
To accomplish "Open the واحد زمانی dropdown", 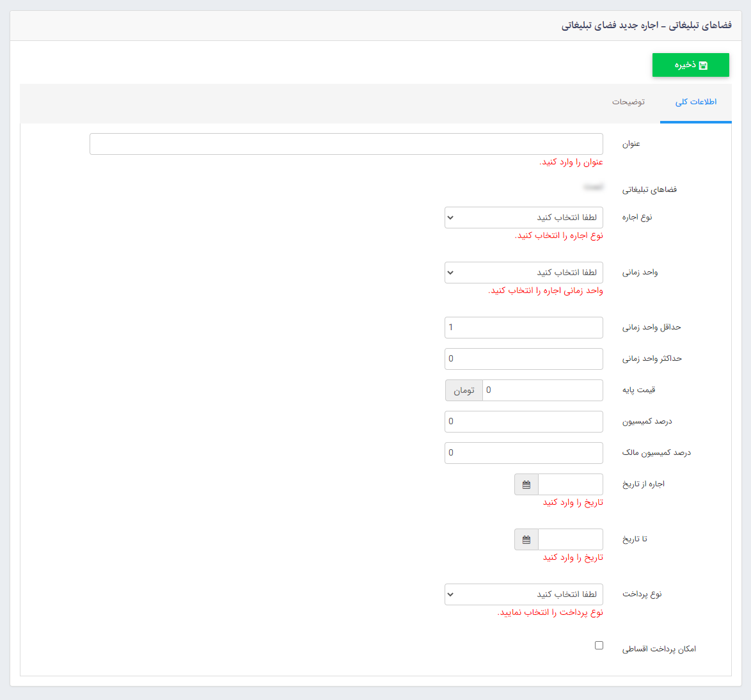I will coord(523,272).
